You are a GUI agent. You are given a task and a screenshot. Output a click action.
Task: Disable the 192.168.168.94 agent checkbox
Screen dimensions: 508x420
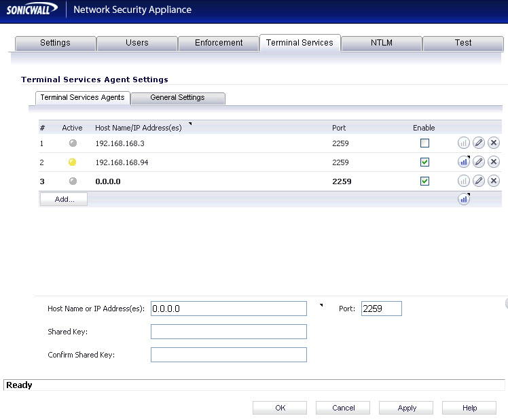click(424, 162)
